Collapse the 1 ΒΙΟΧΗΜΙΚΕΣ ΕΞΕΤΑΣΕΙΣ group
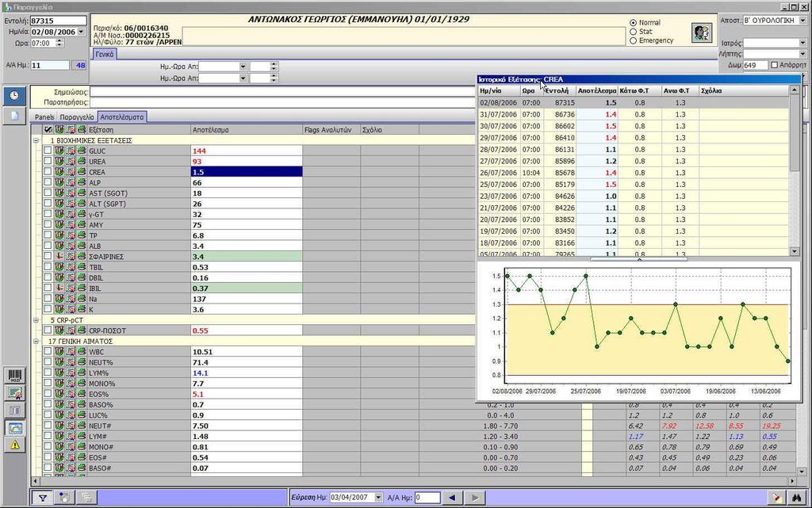 (x=36, y=140)
